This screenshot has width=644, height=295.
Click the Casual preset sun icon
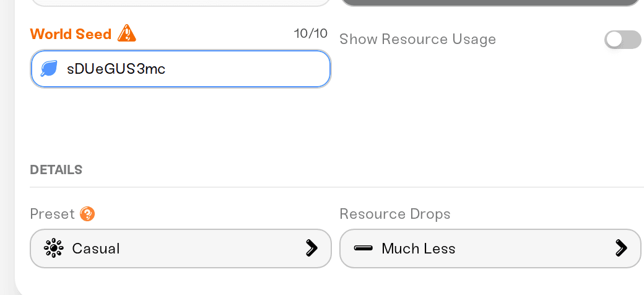coord(53,249)
